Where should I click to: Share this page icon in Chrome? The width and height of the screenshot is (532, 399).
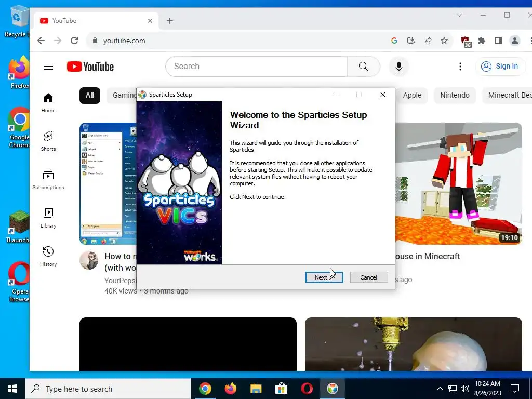pos(428,41)
